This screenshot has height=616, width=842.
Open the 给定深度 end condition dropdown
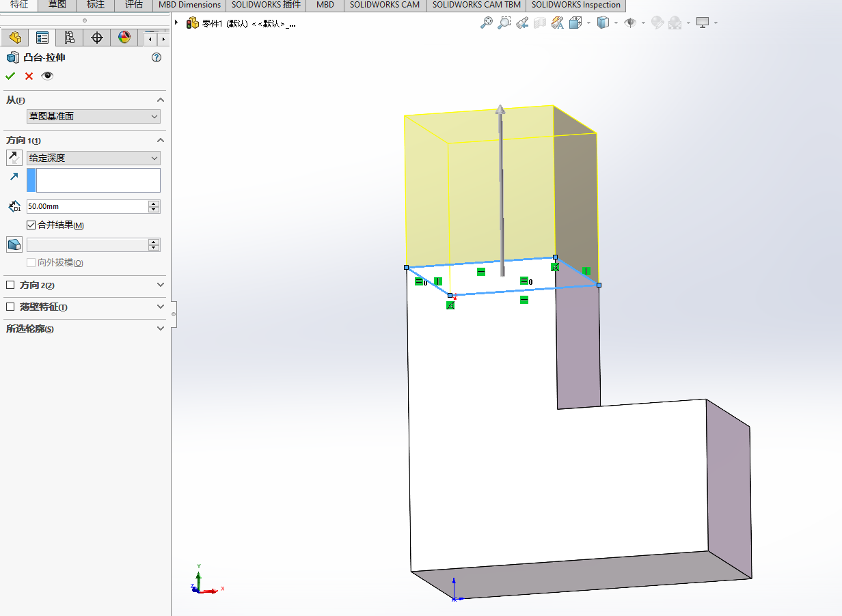pyautogui.click(x=94, y=158)
